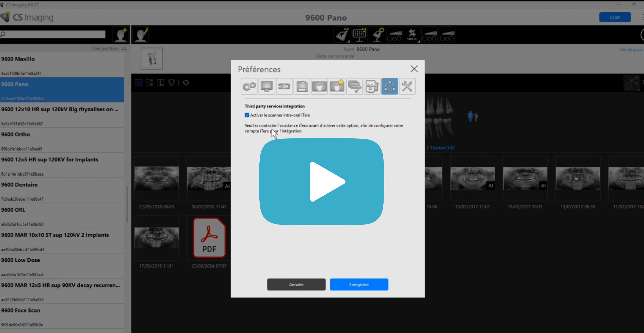Switch to grid thumbnail view icon
The image size is (644, 333).
(x=138, y=82)
